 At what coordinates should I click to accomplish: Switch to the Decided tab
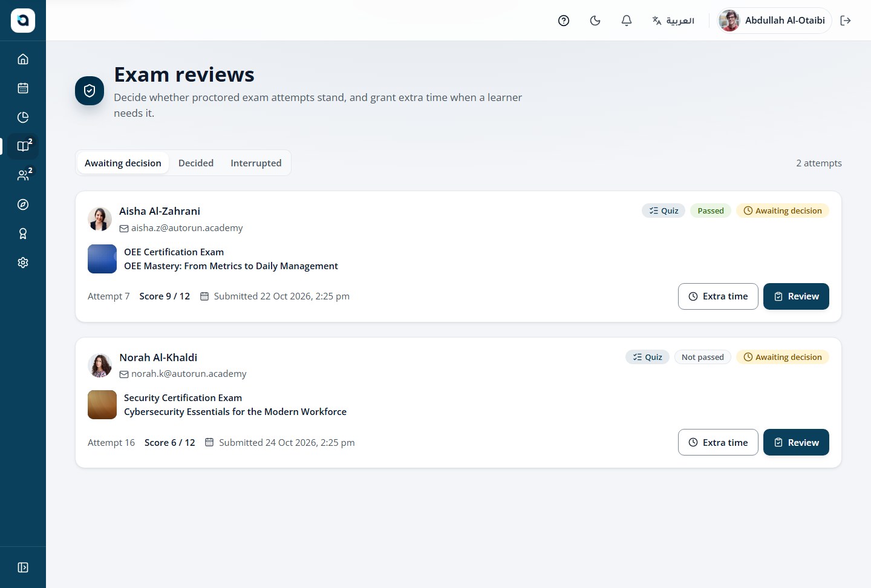pos(196,163)
